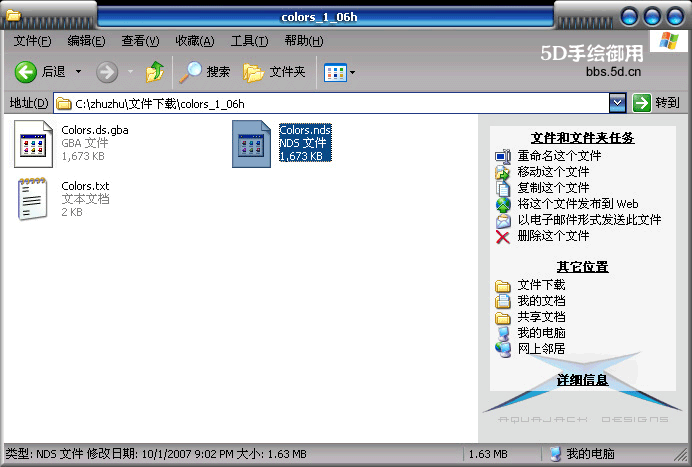This screenshot has width=692, height=467.
Task: Click the address bar path field
Action: (331, 104)
